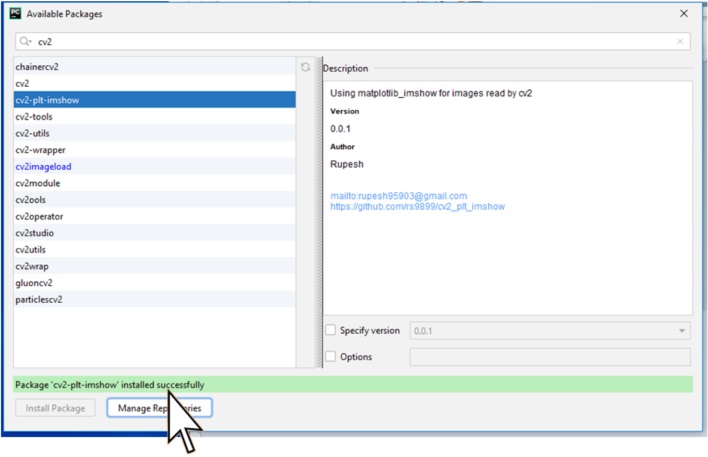Click the Install Package button
This screenshot has width=708, height=457.
pyautogui.click(x=56, y=408)
